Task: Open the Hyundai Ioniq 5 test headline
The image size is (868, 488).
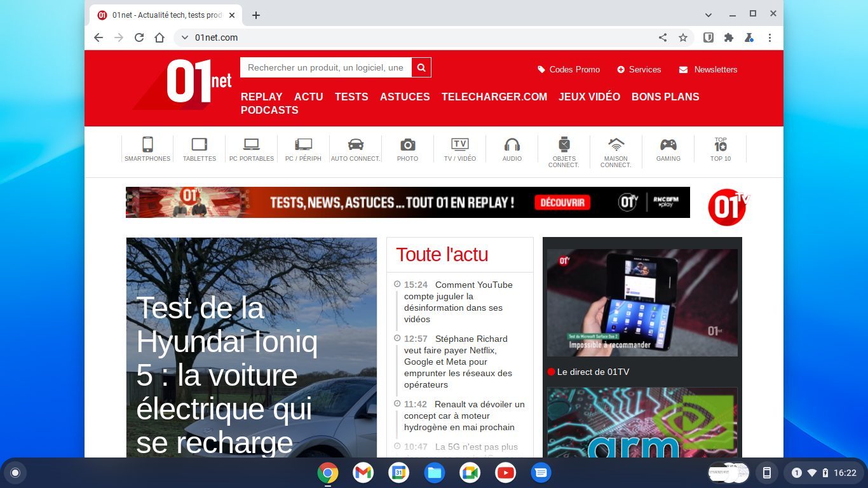Action: point(227,375)
